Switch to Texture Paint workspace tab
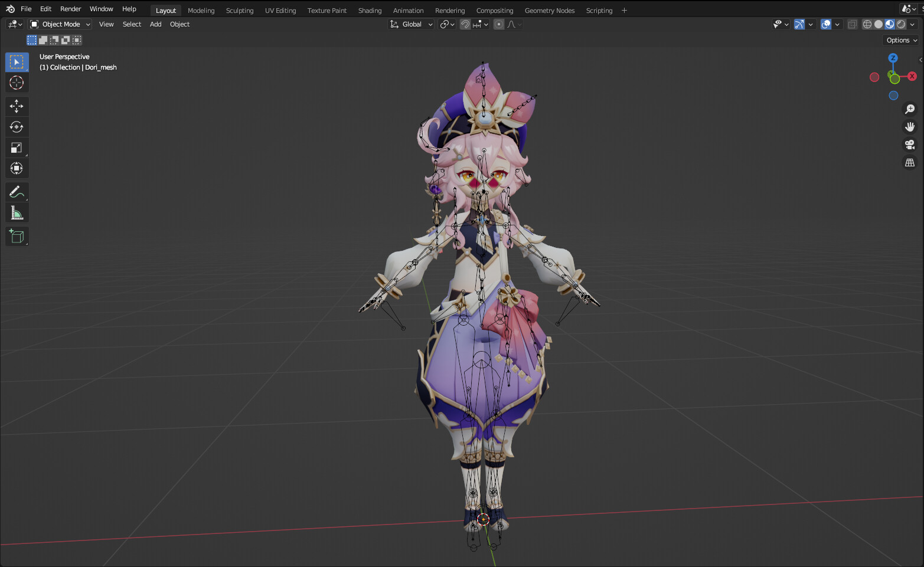 (327, 11)
